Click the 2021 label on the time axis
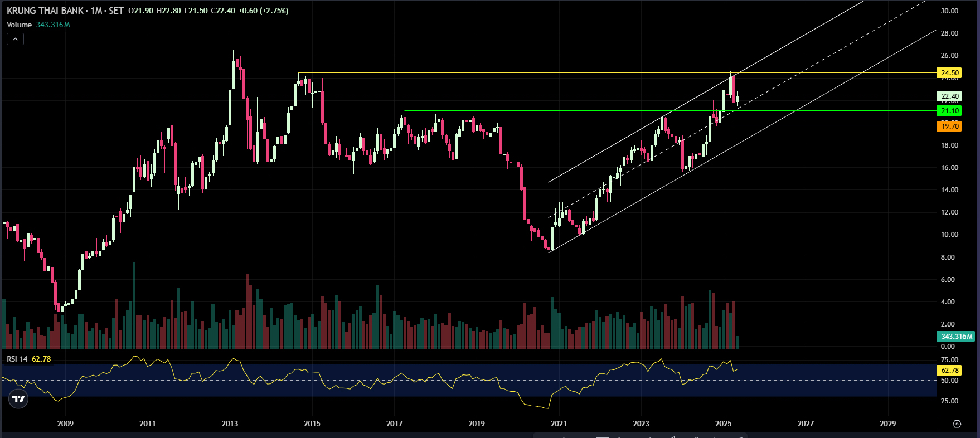This screenshot has width=980, height=438. pos(559,424)
